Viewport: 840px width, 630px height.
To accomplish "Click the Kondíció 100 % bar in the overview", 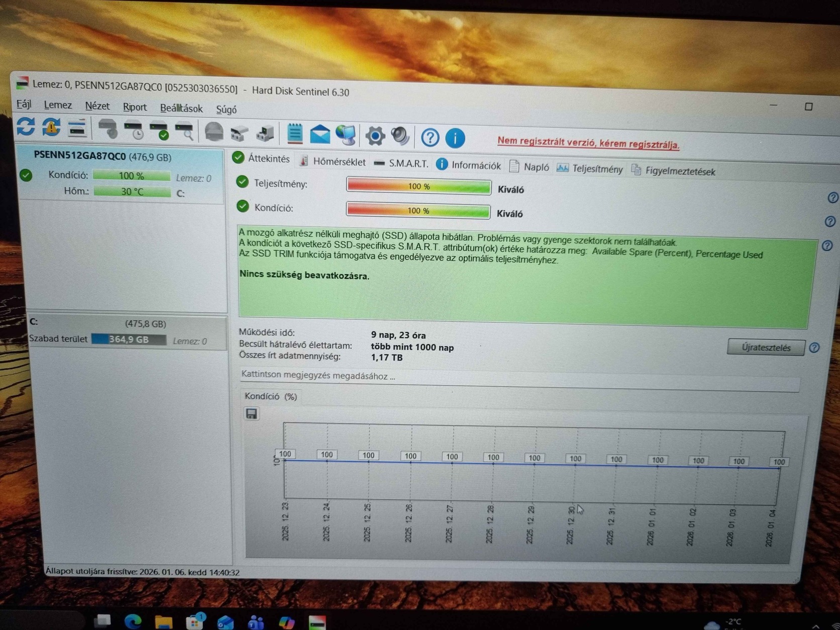I will pos(418,211).
